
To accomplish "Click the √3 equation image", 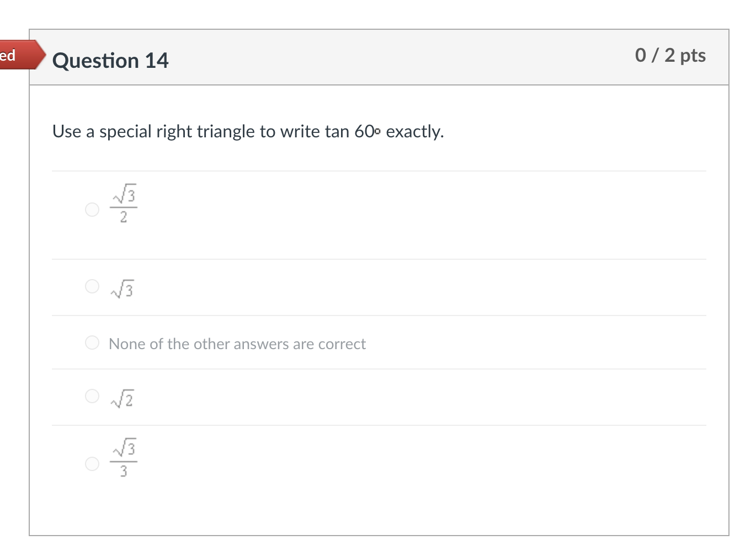I will [x=123, y=288].
